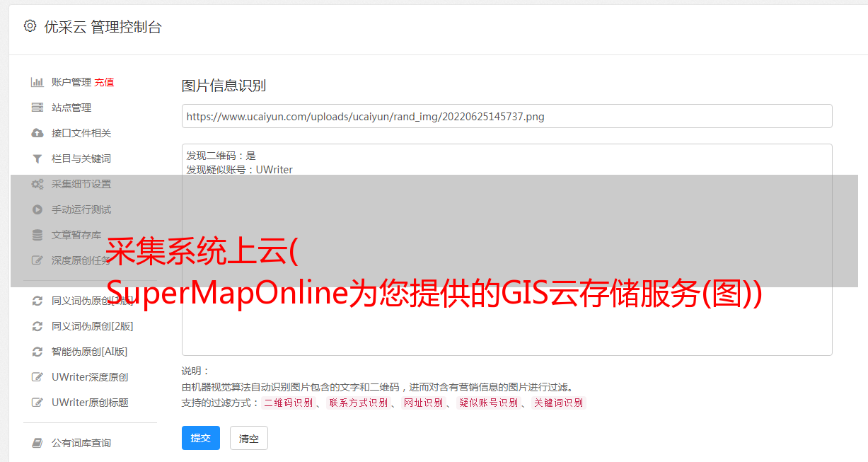
Task: Click the server icon next to 站点管理
Action: pos(37,108)
